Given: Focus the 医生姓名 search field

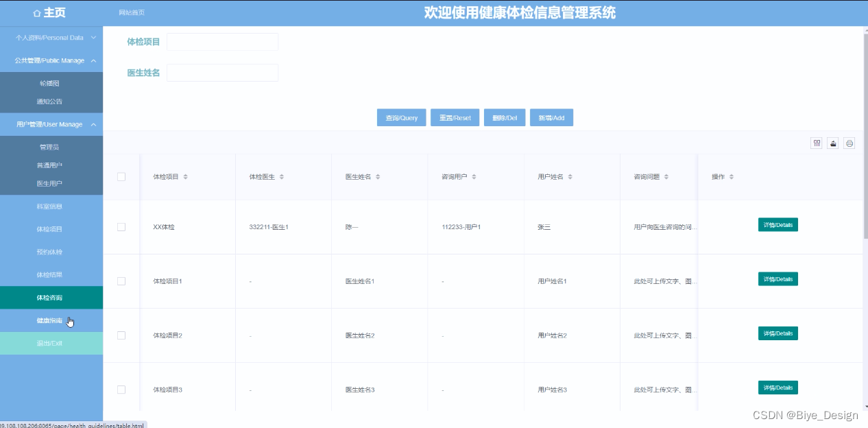Looking at the screenshot, I should coord(223,73).
